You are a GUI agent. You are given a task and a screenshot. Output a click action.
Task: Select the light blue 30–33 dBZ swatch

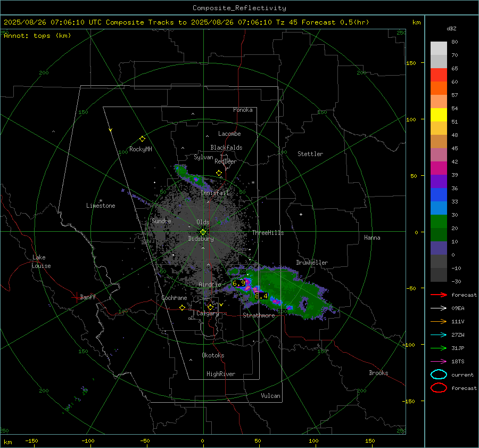point(439,208)
